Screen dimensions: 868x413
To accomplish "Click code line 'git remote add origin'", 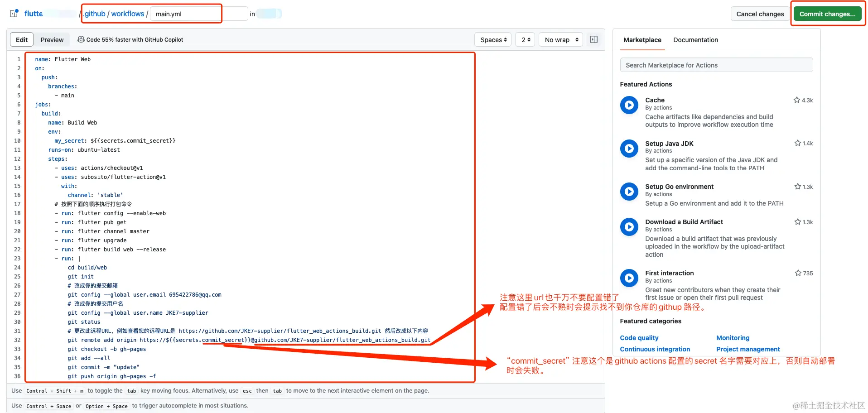I will coord(249,340).
